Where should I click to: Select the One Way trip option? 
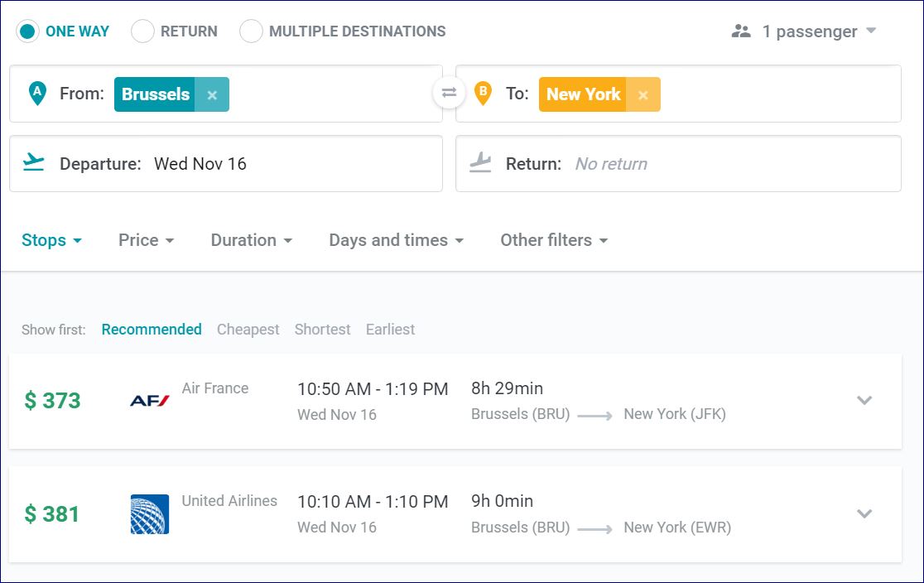[x=28, y=31]
